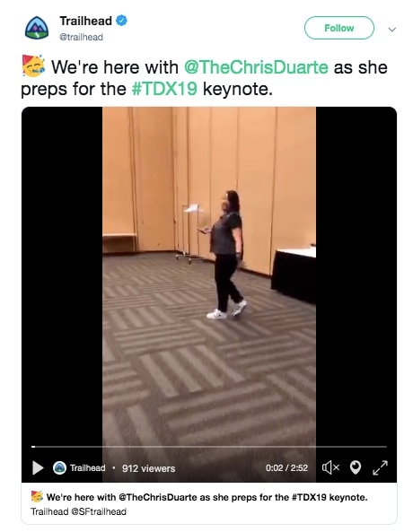
Task: Open the #TDX19 hashtag link
Action: [164, 89]
